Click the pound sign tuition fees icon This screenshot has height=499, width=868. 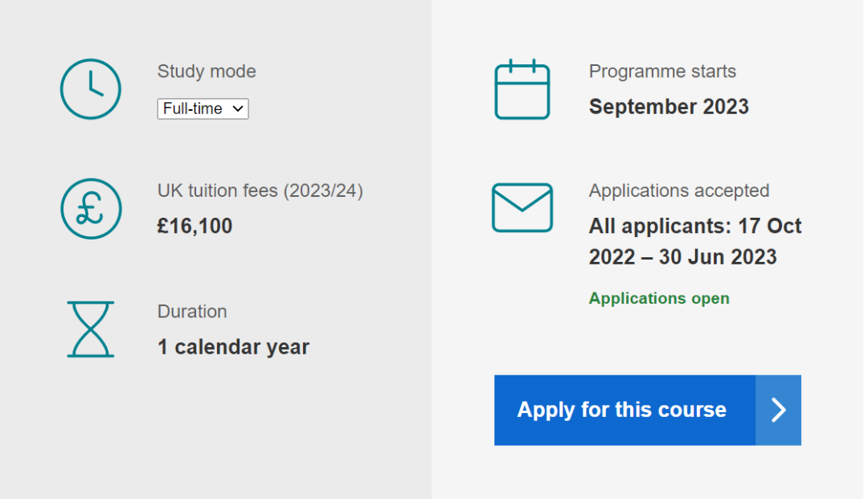[x=91, y=209]
